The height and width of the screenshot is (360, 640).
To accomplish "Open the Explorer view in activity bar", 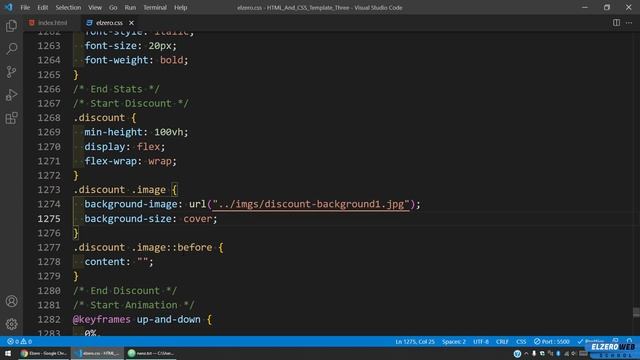I will pyautogui.click(x=11, y=26).
